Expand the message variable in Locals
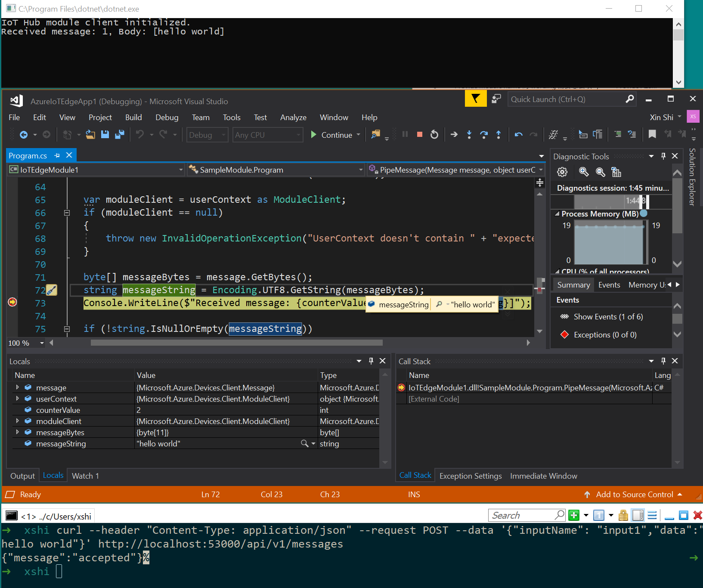The image size is (703, 588). coord(18,387)
